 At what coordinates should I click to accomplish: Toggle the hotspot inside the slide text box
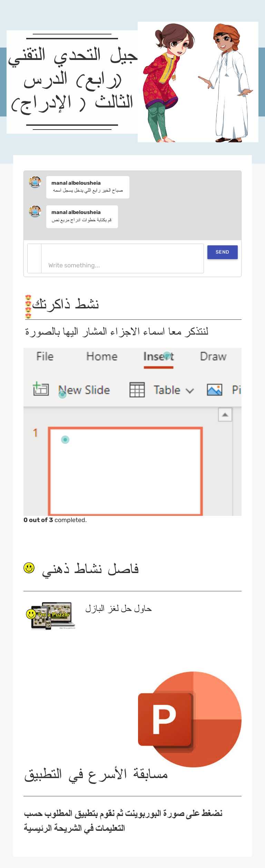pos(65,440)
